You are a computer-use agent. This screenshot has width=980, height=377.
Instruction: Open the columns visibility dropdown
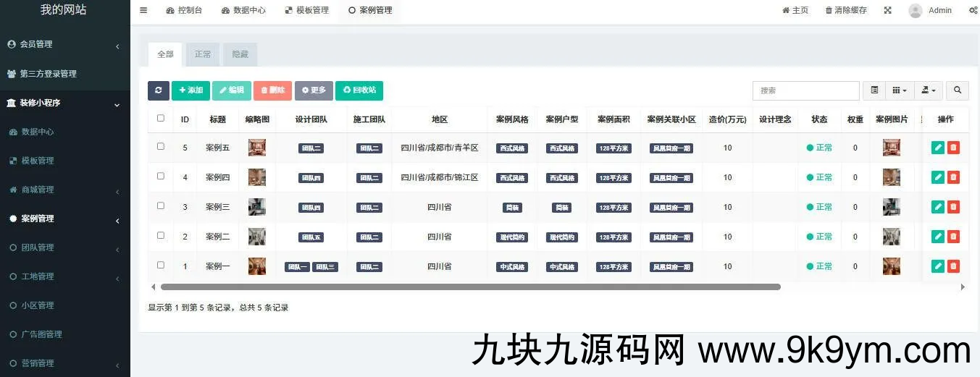[900, 90]
